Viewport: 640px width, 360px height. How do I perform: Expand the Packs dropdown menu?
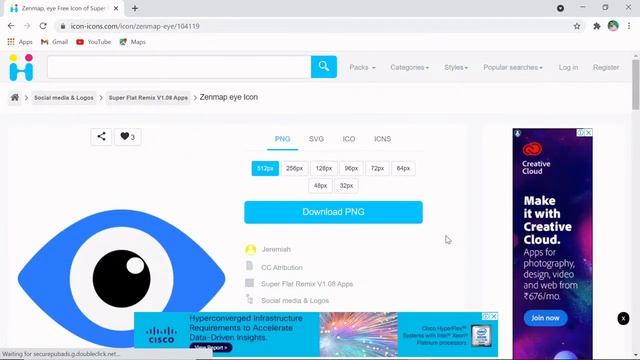click(362, 67)
